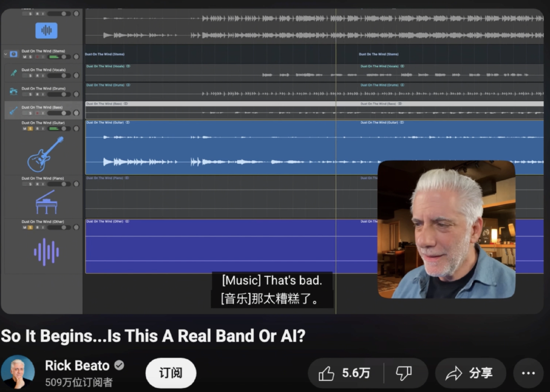The height and width of the screenshot is (392, 550).
Task: Click the title 'So It Begins...Is This A Real Band Or AI?'
Action: (153, 336)
